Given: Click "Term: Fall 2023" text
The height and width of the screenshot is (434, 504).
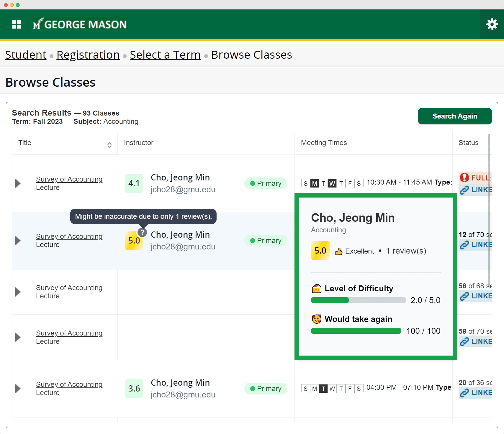Looking at the screenshot, I should tap(37, 121).
